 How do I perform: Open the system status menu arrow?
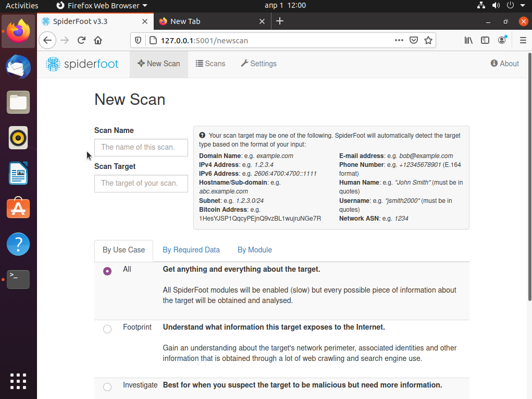(x=523, y=6)
